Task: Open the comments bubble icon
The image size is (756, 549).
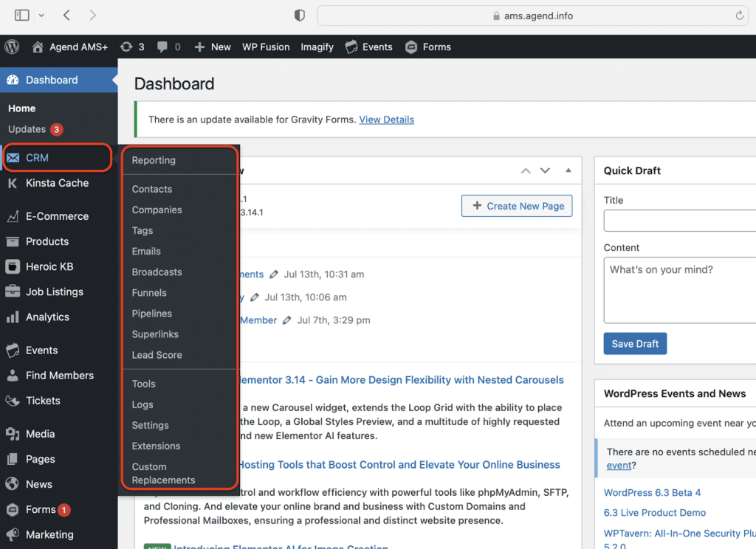Action: pyautogui.click(x=162, y=46)
